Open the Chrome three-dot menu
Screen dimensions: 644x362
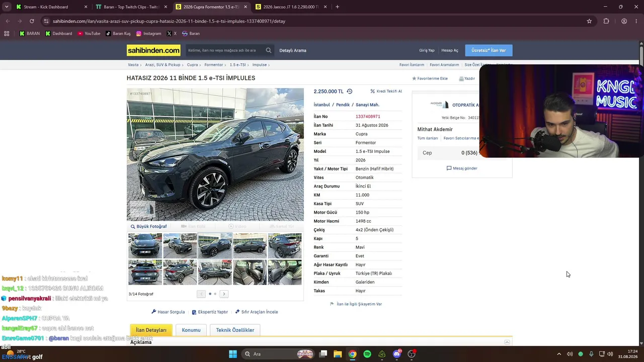pyautogui.click(x=636, y=21)
